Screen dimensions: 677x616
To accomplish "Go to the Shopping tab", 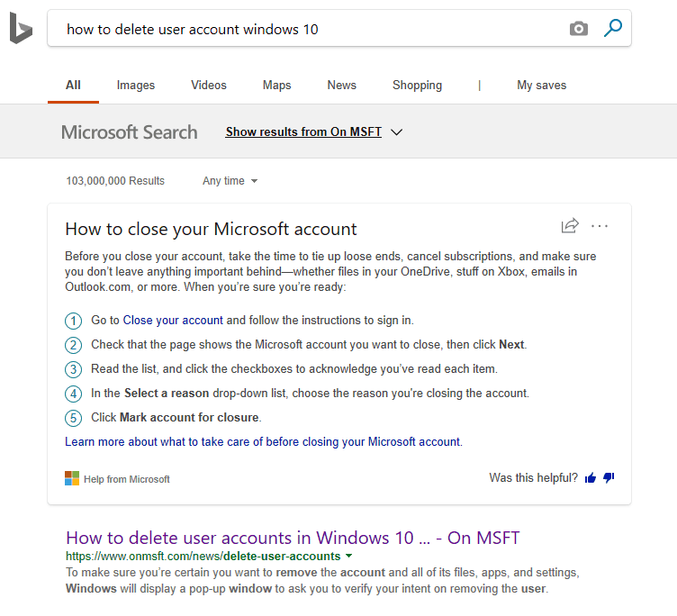I will [x=417, y=86].
